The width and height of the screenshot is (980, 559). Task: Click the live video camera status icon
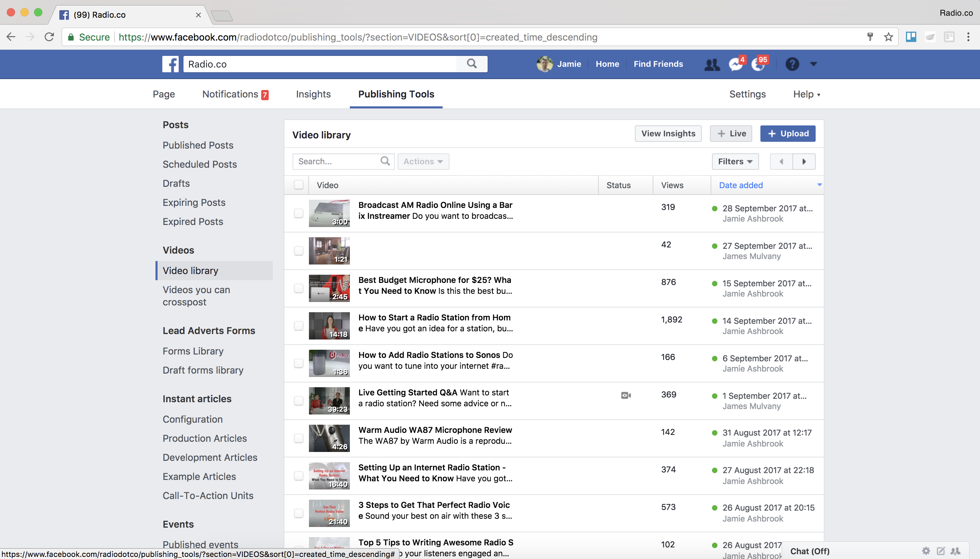coord(626,395)
